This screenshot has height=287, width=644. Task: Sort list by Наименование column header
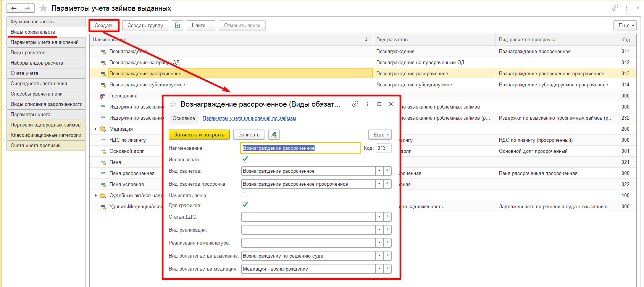click(231, 40)
